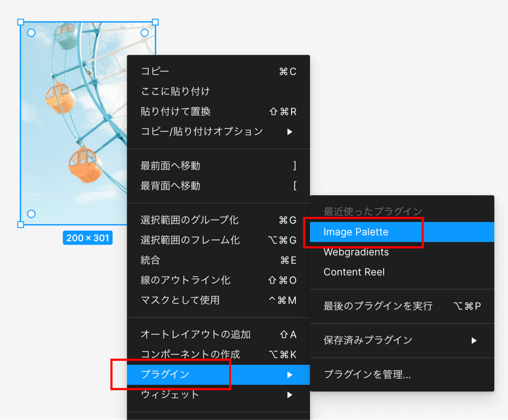Choose 最前面へ移動 menu item
The height and width of the screenshot is (420, 508).
coord(218,166)
